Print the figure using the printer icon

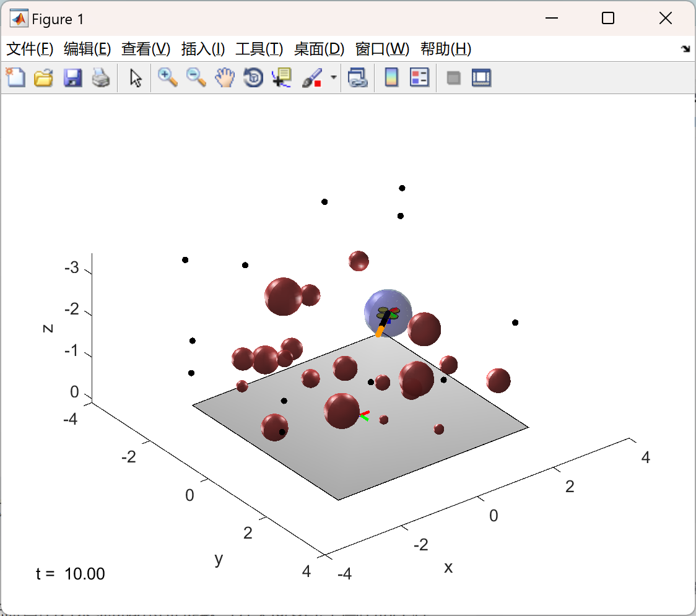click(x=101, y=77)
